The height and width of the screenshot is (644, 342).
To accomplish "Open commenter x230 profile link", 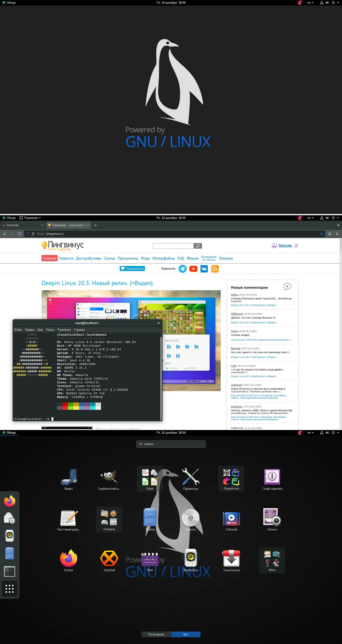I will [x=234, y=366].
